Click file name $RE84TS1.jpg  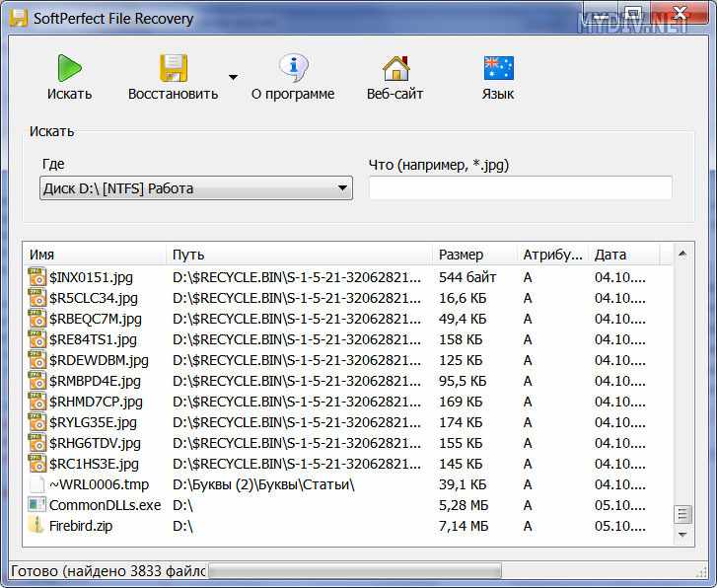tap(93, 339)
